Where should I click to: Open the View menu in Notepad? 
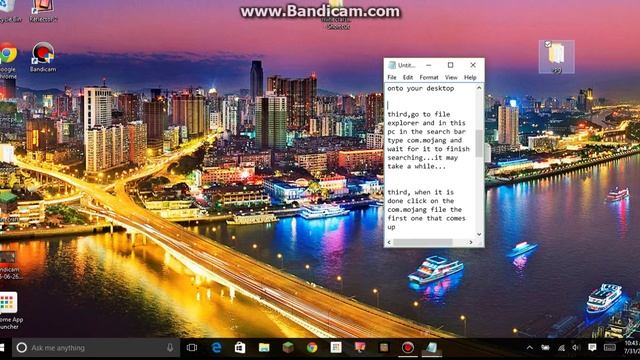[451, 77]
